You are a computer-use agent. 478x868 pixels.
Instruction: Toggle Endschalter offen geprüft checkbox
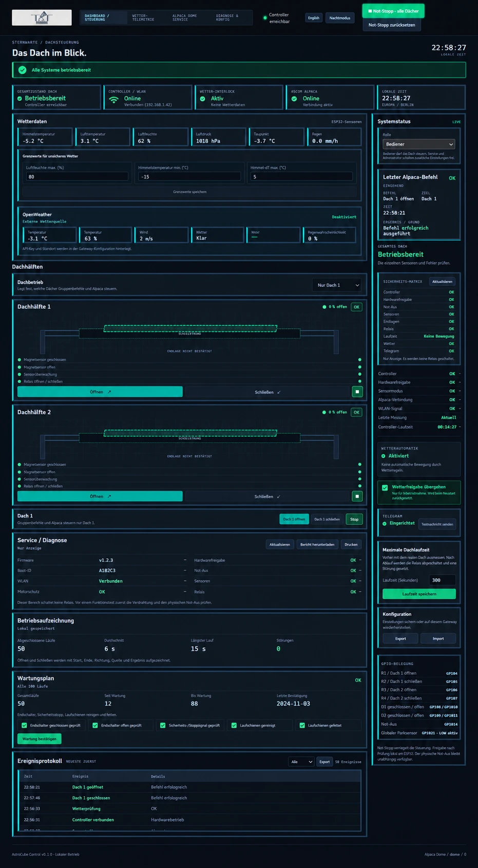95,726
